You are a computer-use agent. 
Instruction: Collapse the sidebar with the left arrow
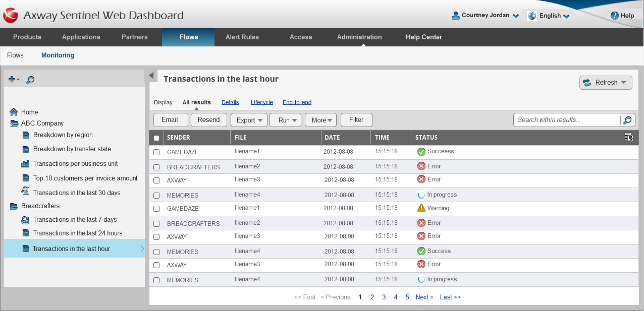(x=151, y=76)
